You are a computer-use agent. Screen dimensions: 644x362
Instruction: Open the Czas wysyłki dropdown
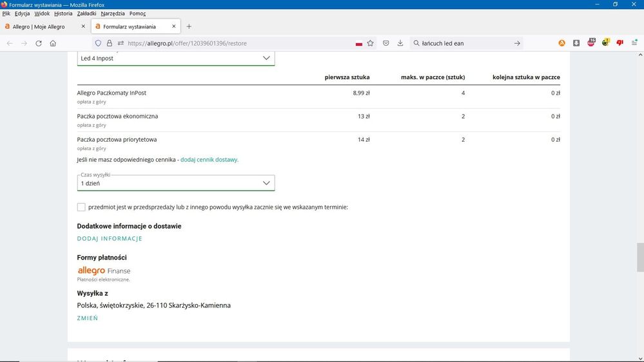tap(175, 183)
